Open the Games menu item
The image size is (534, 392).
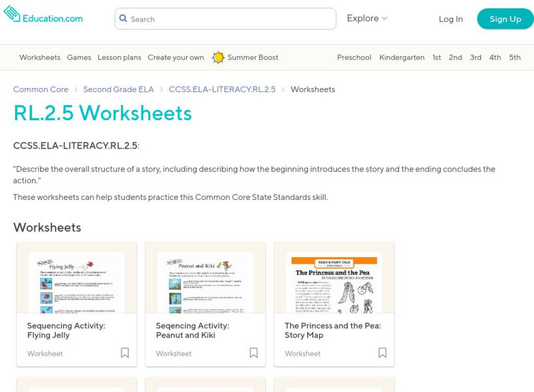click(x=79, y=57)
